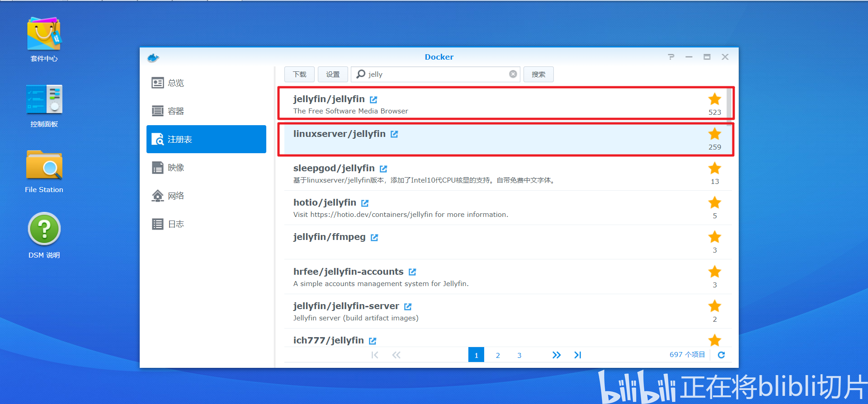Image resolution: width=868 pixels, height=404 pixels.
Task: Go to results page 1
Action: [x=476, y=355]
